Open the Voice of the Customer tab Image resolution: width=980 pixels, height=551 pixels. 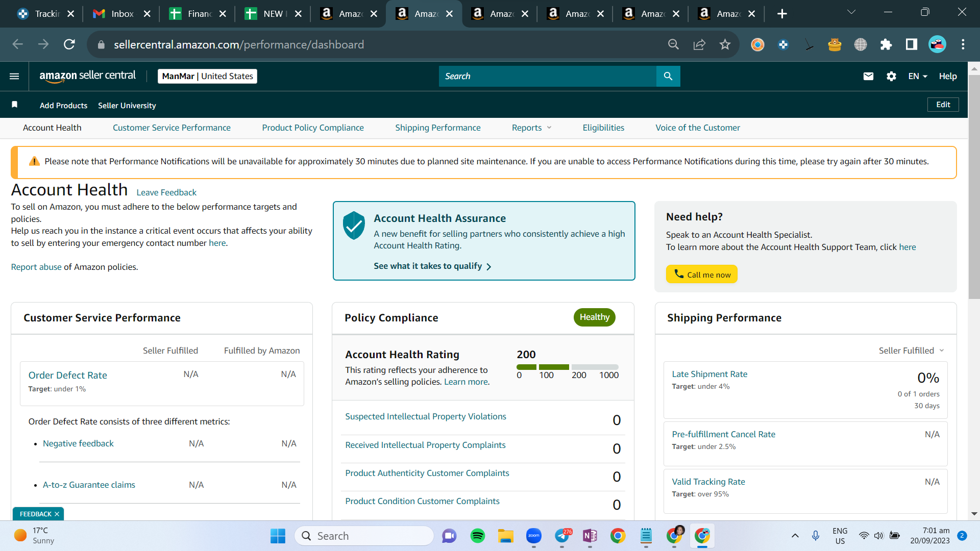click(698, 128)
